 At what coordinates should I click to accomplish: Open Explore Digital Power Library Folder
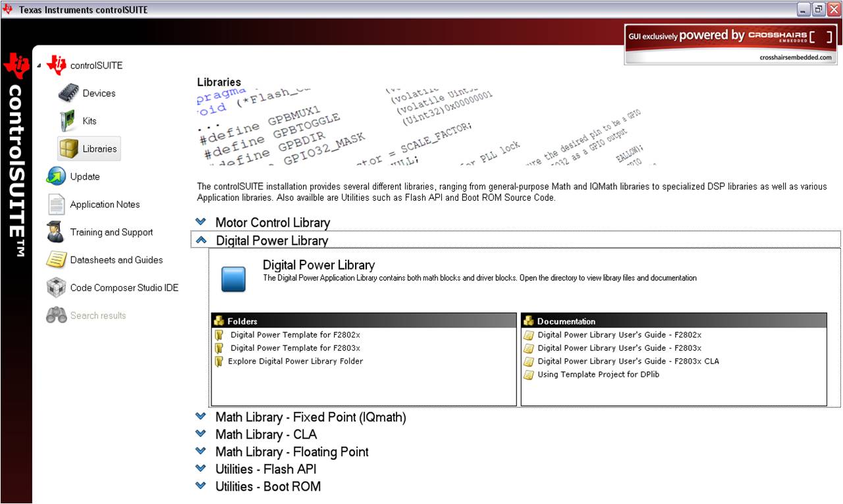coord(295,361)
